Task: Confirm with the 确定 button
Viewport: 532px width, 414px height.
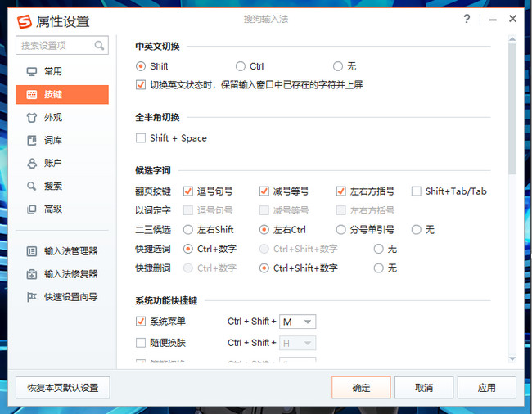Action: click(361, 388)
